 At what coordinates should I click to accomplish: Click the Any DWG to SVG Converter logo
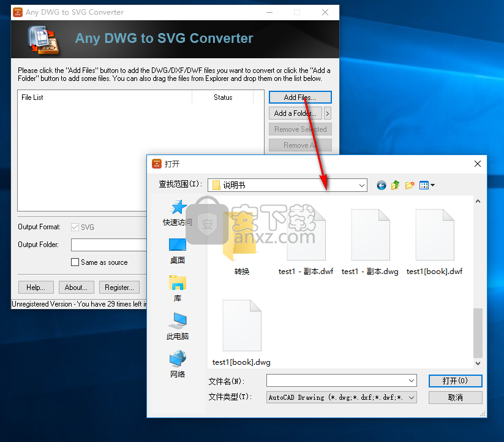click(43, 40)
